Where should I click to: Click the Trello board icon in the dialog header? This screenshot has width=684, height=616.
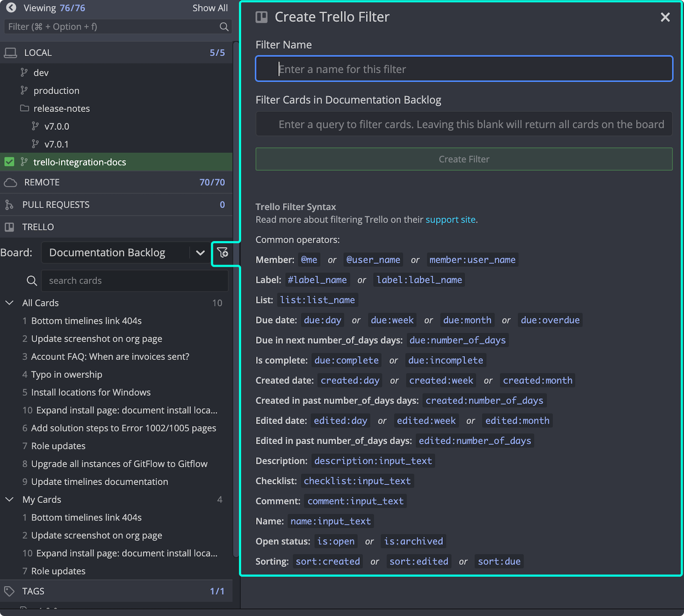pos(261,17)
